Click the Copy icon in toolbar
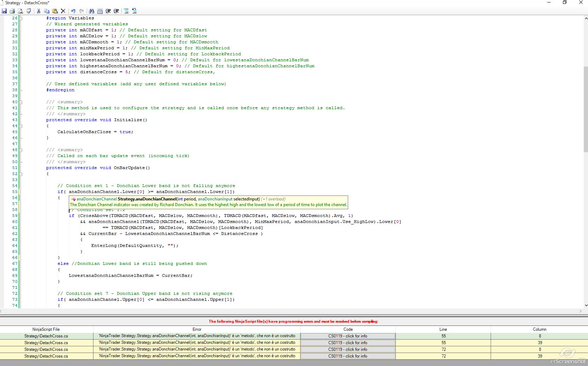588x366 pixels. [47, 11]
